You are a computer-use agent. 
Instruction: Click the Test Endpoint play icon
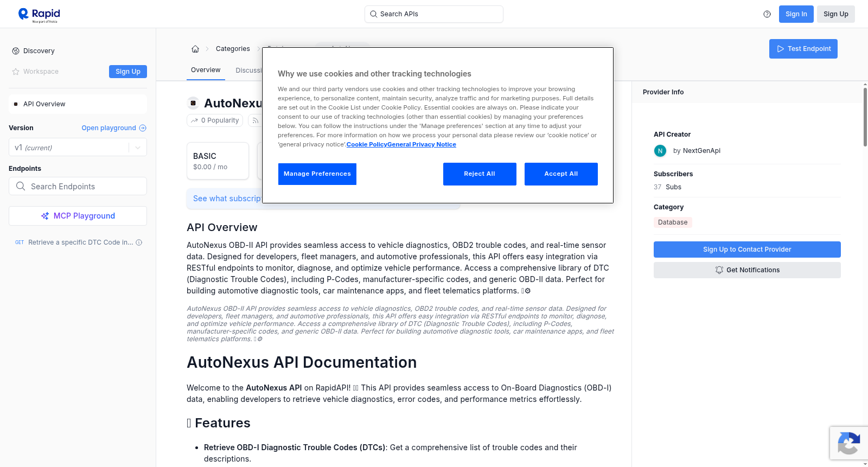pyautogui.click(x=781, y=49)
